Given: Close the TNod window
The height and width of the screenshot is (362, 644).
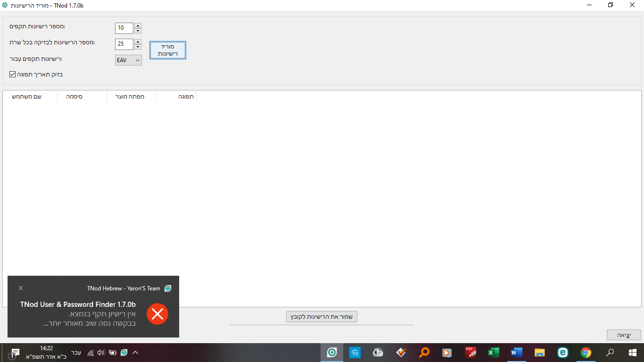Looking at the screenshot, I should (632, 5).
